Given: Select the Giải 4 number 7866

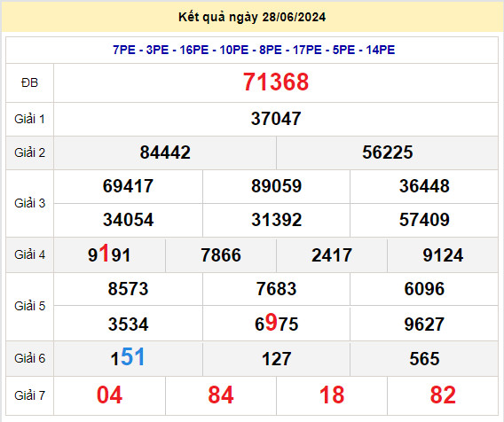Looking at the screenshot, I should [220, 255].
